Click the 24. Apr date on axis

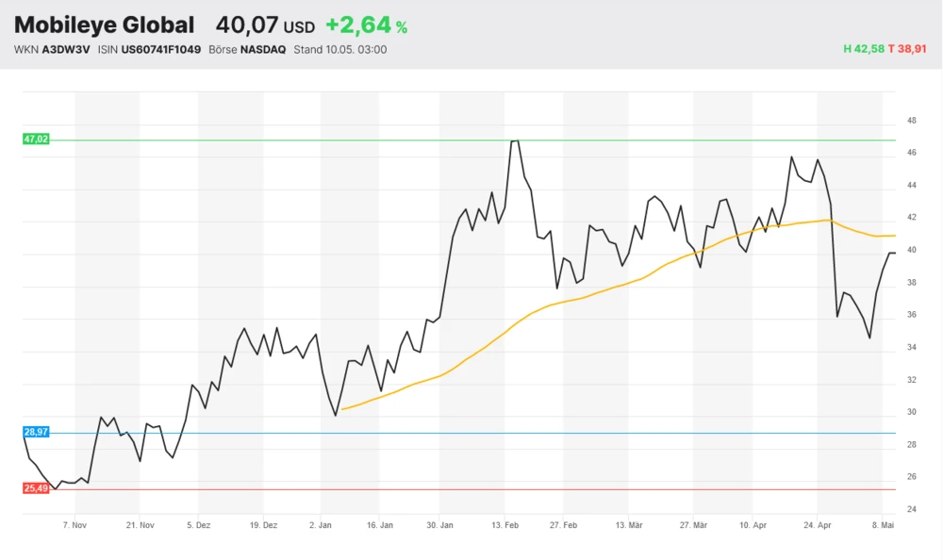pos(818,525)
